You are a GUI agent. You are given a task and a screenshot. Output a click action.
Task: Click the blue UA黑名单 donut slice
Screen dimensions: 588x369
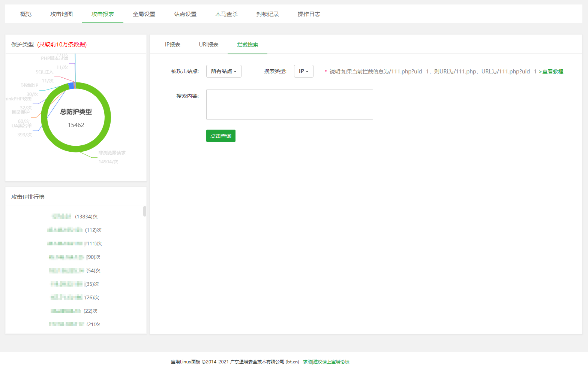point(71,86)
